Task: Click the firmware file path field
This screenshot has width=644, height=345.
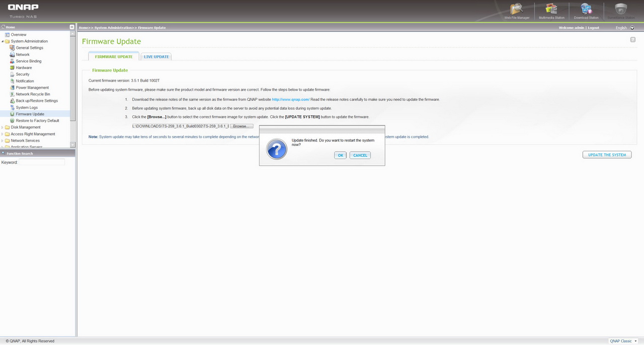Action: point(181,126)
